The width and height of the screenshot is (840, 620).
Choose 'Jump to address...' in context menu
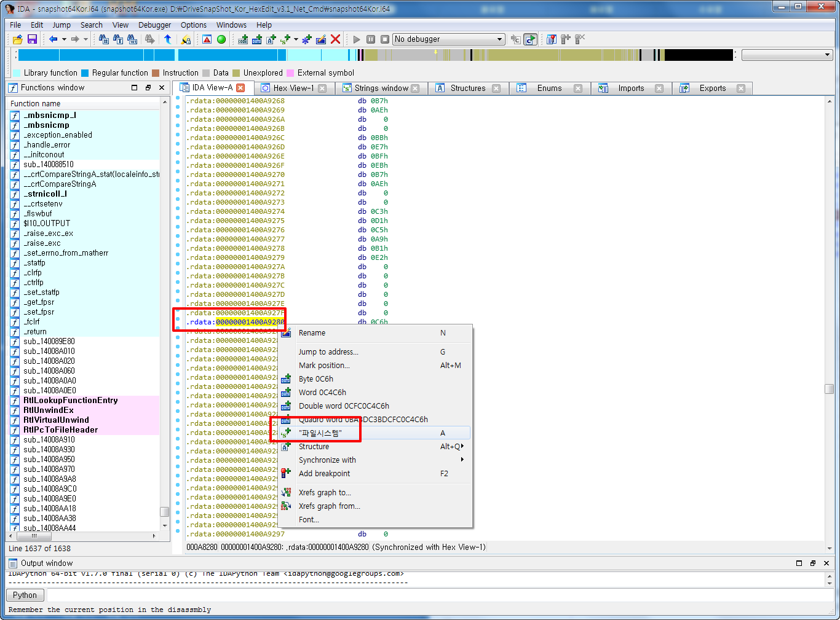click(x=375, y=352)
